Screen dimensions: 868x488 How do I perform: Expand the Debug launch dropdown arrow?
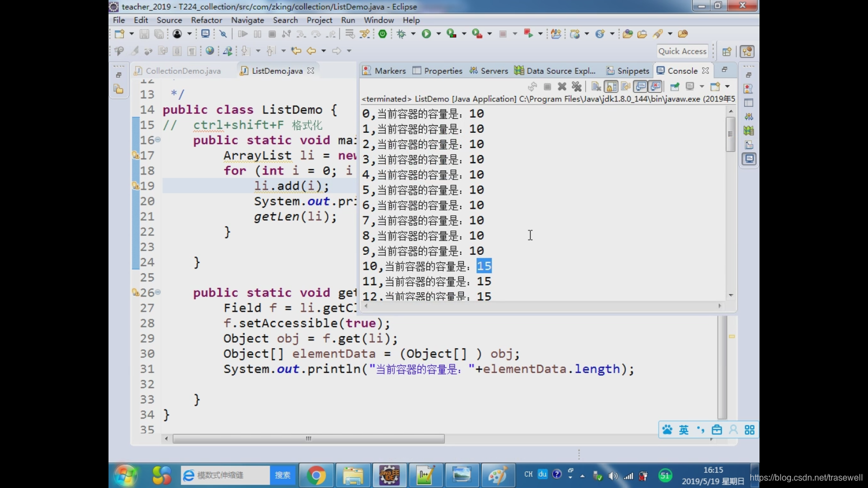click(x=413, y=34)
